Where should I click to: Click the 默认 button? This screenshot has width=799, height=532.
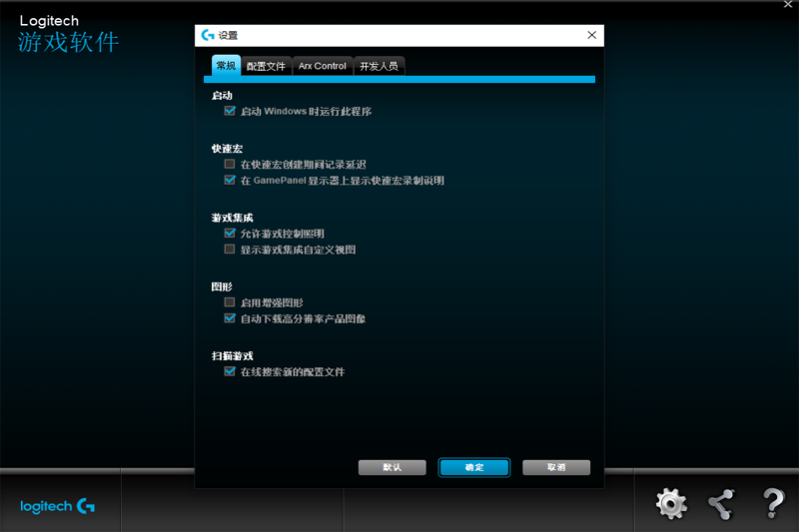[392, 467]
